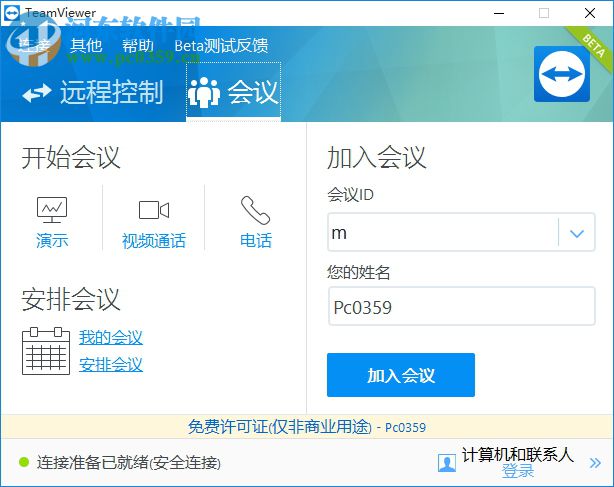Viewport: 614px width, 487px height.
Task: Switch to the 远程控制 tab
Action: click(93, 92)
